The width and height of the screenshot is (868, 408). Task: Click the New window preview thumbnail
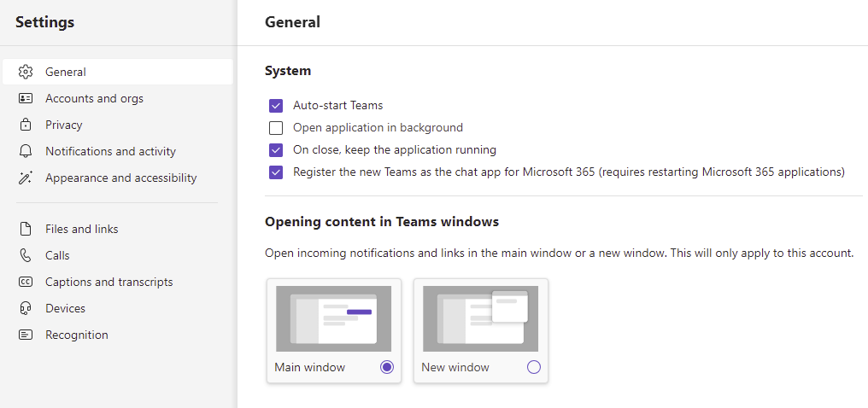tap(480, 318)
